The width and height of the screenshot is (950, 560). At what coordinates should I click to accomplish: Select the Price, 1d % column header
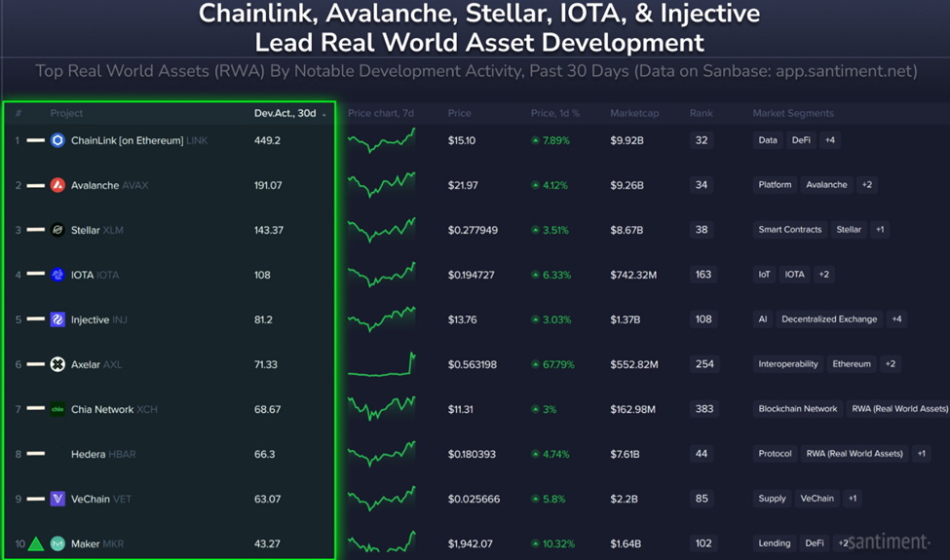pos(555,113)
